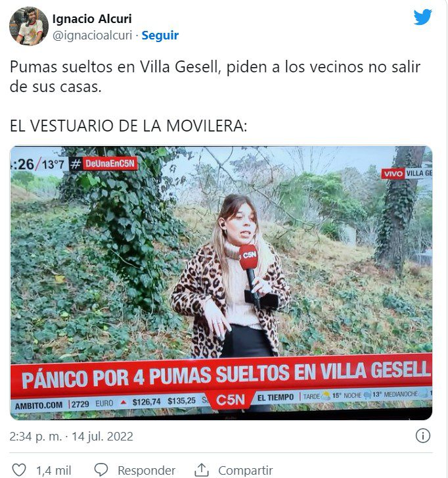Click the Responder label
448x478 pixels.
[x=146, y=470]
